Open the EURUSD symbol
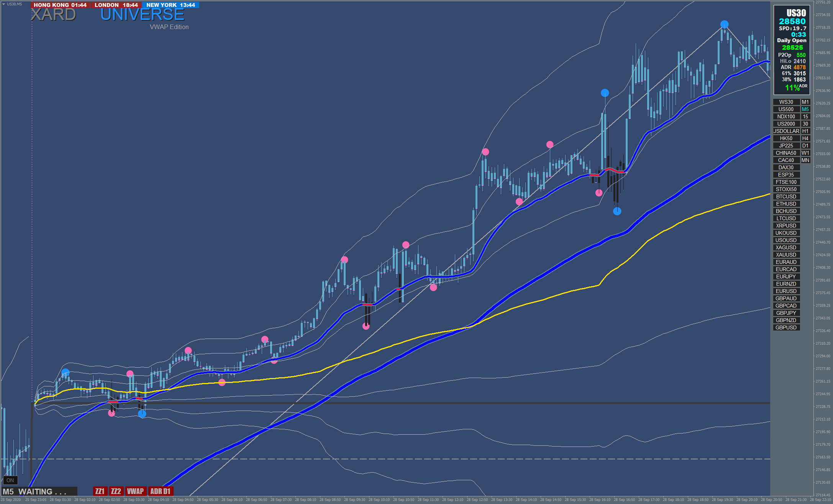The height and width of the screenshot is (504, 833). point(786,291)
